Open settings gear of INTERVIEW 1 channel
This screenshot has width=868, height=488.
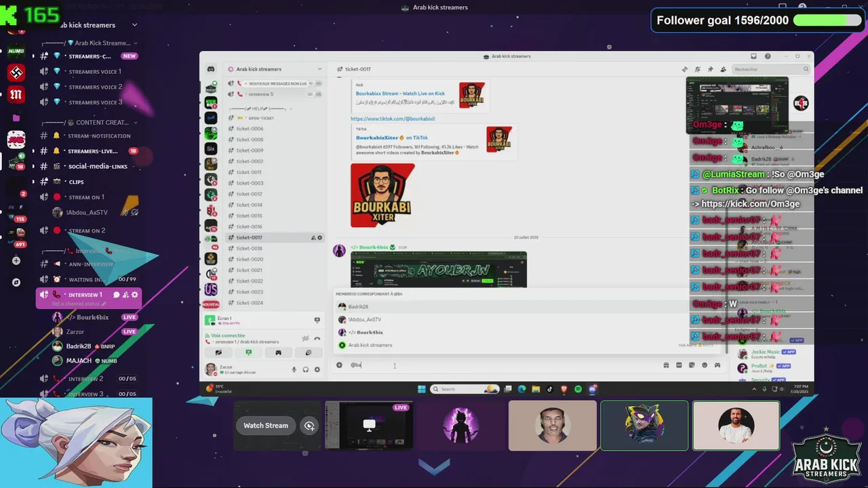pyautogui.click(x=135, y=295)
